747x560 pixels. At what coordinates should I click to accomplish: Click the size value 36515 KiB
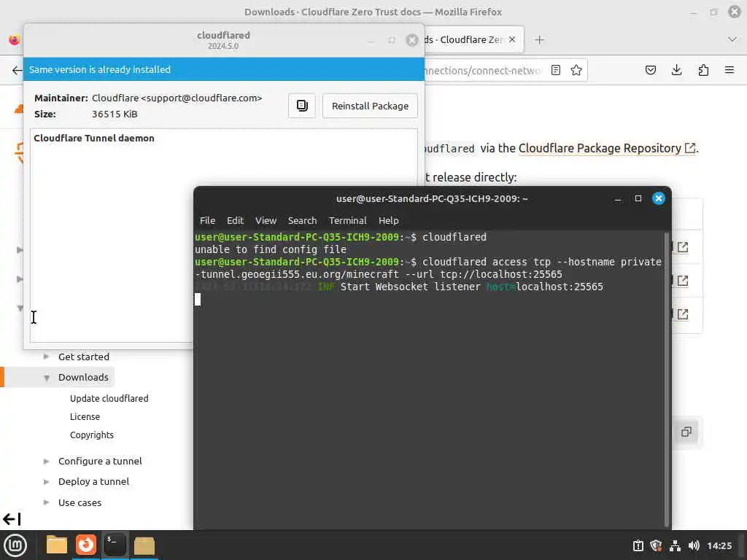tap(115, 114)
